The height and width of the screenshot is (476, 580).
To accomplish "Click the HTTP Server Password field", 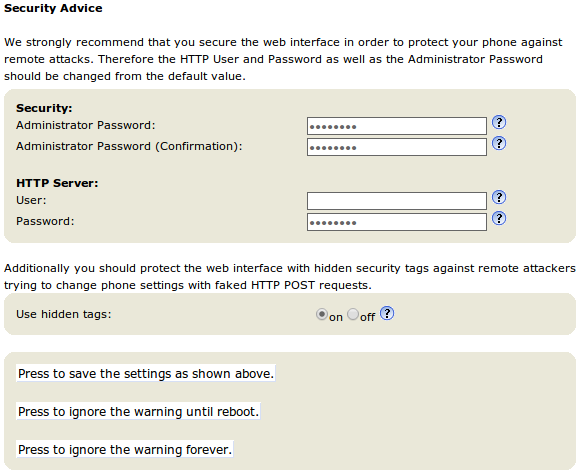I will 397,222.
